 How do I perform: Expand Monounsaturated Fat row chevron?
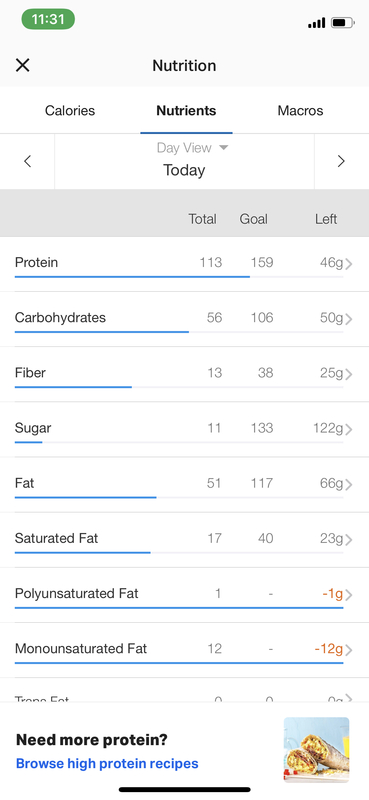349,650
